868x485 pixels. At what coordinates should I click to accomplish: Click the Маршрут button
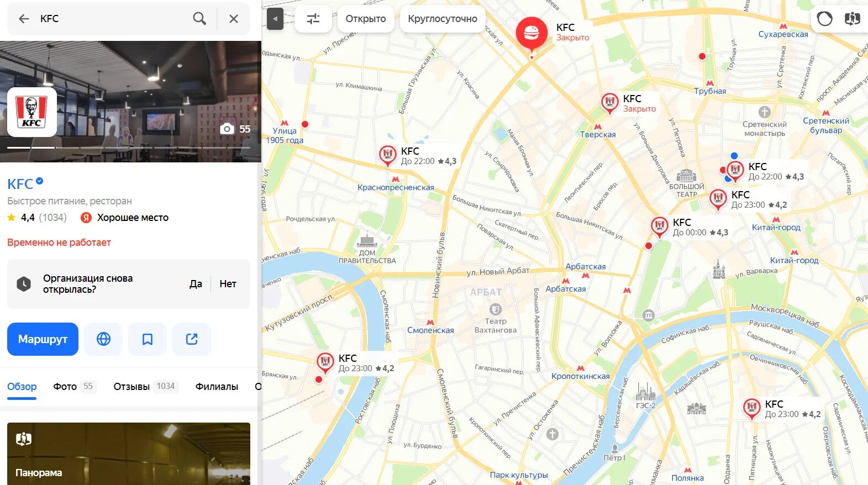click(x=43, y=339)
